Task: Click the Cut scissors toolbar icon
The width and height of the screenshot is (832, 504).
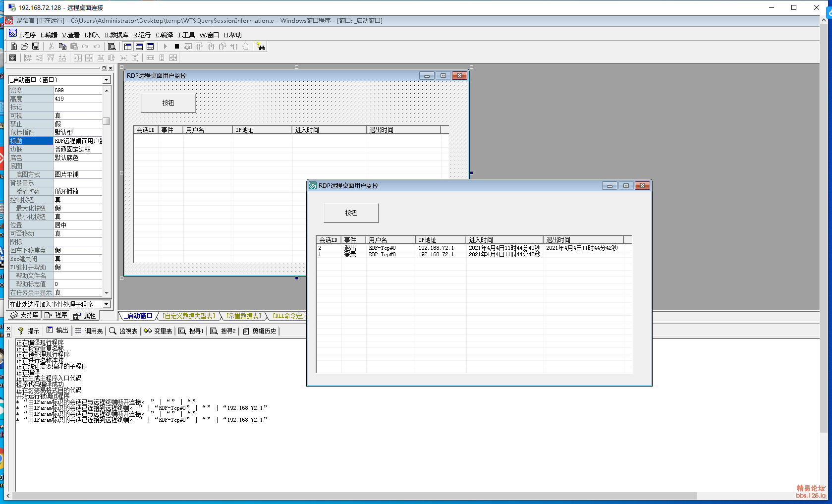Action: [51, 46]
